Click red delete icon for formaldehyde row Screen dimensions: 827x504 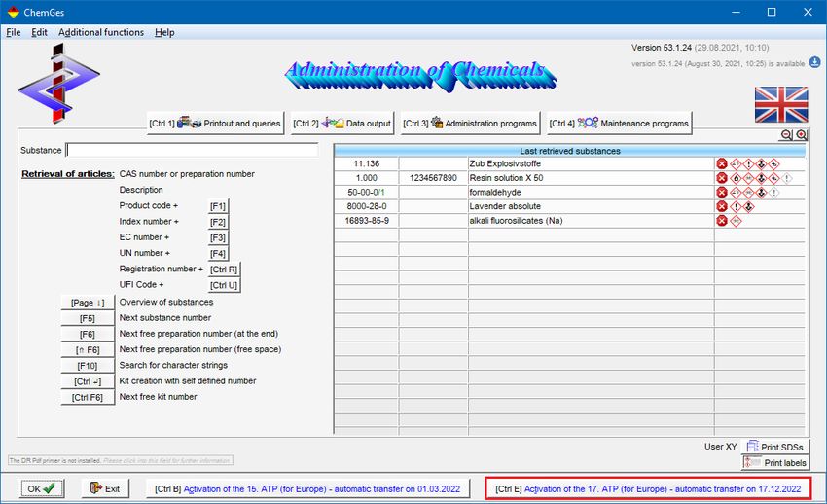point(722,193)
